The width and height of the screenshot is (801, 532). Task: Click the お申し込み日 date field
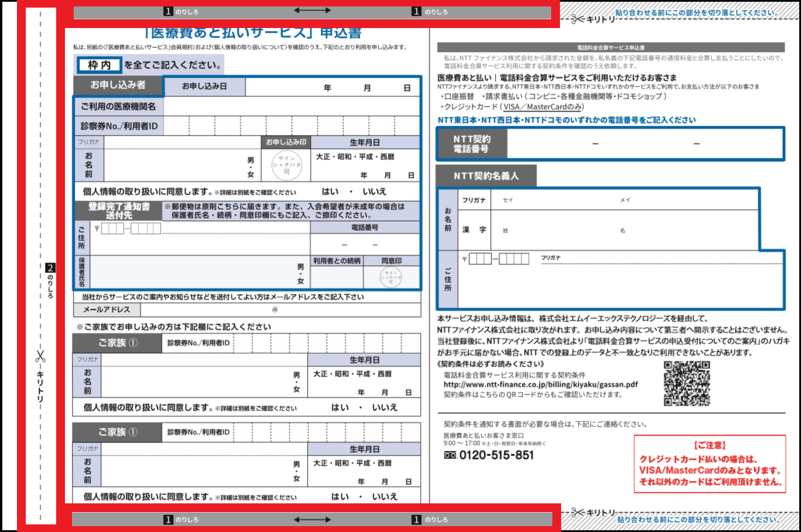tap(332, 88)
